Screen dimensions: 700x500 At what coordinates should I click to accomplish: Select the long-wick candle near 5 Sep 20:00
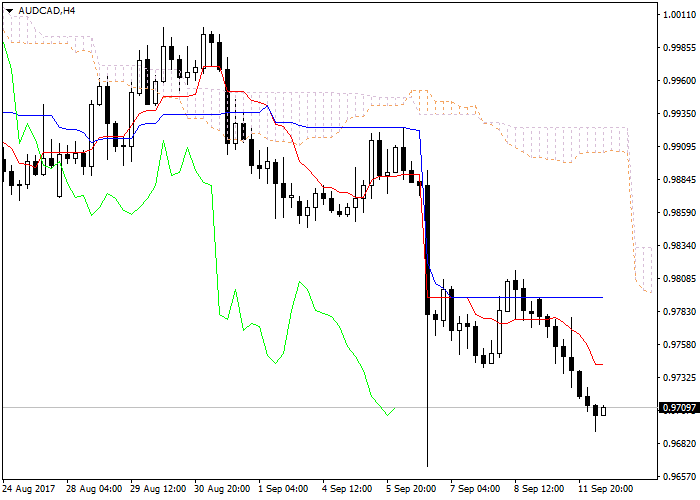point(428,318)
